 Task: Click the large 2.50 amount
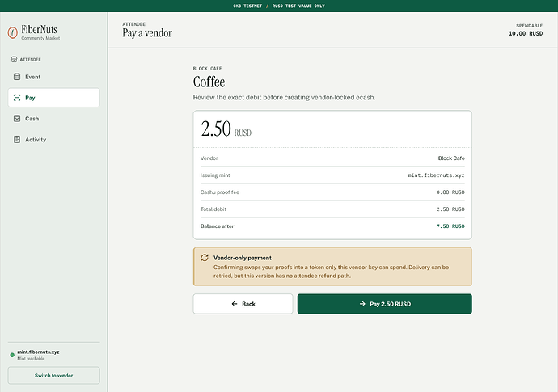click(x=216, y=129)
